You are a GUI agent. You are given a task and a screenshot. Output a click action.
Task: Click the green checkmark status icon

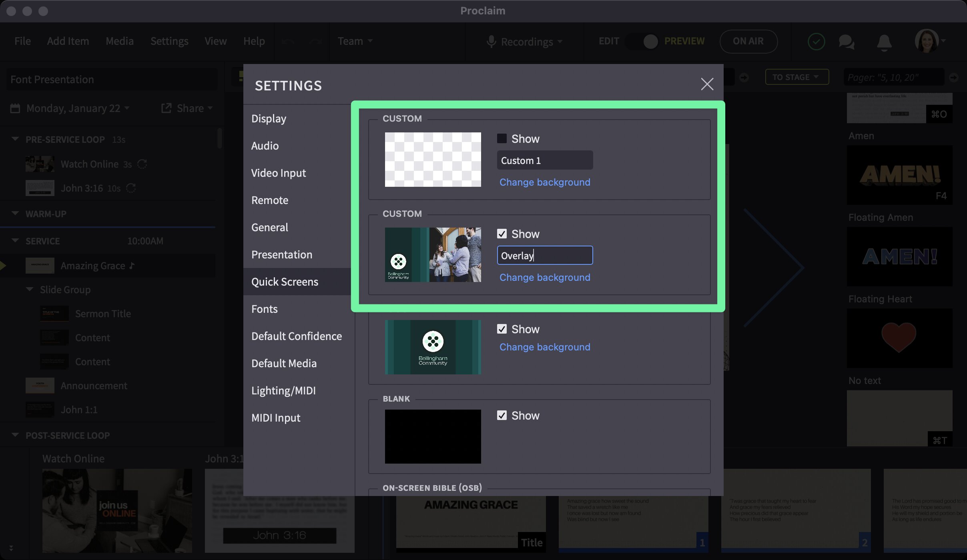tap(816, 41)
